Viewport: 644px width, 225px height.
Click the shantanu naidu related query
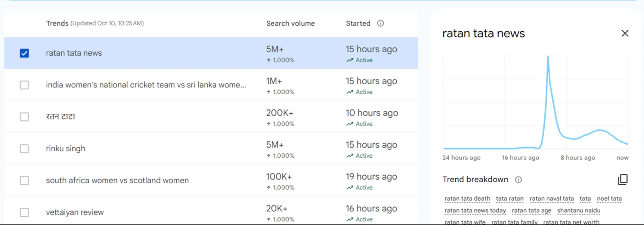578,211
